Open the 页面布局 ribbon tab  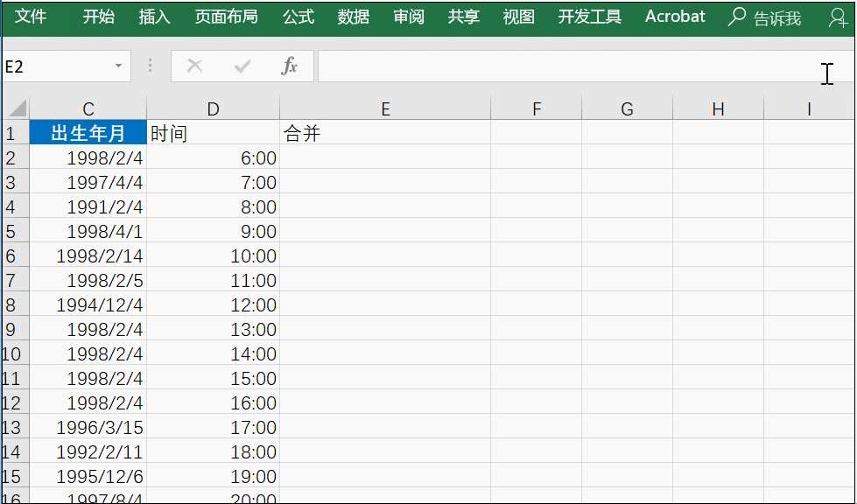(226, 17)
